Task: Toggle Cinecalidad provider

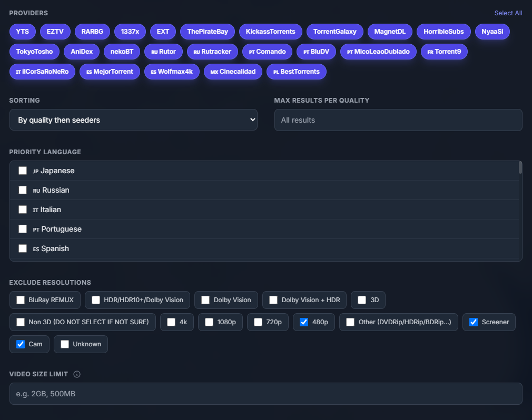Action: (233, 72)
